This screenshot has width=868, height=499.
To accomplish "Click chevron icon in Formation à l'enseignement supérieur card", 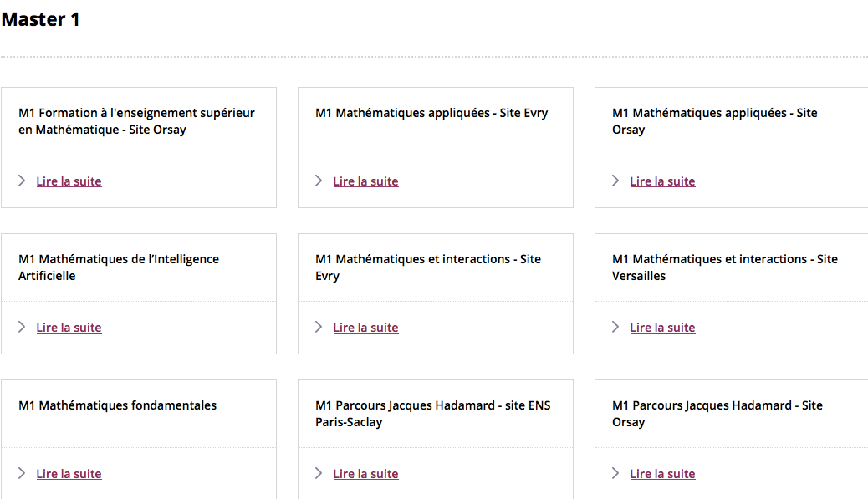I will [x=22, y=181].
